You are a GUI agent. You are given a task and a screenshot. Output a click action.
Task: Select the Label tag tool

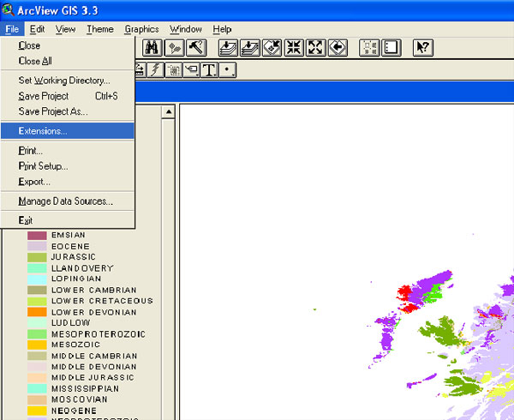[x=191, y=69]
